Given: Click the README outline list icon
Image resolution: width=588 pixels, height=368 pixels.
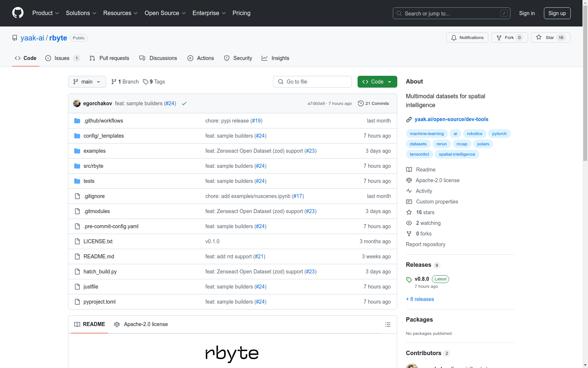Looking at the screenshot, I should (x=388, y=325).
